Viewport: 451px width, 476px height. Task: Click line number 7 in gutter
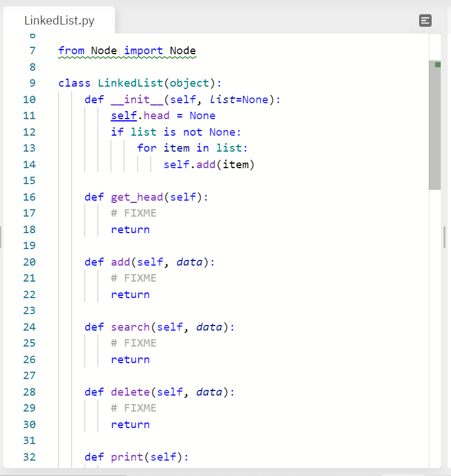click(x=32, y=50)
